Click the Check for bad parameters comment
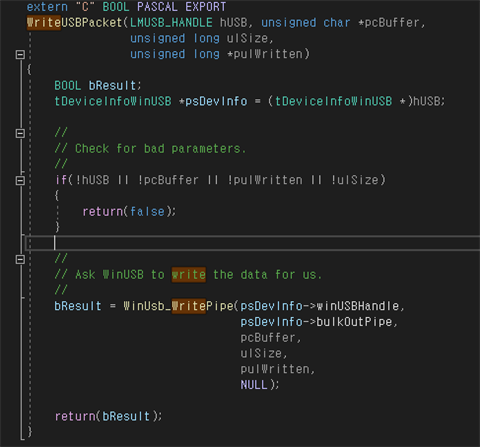480x447 pixels. [x=150, y=149]
